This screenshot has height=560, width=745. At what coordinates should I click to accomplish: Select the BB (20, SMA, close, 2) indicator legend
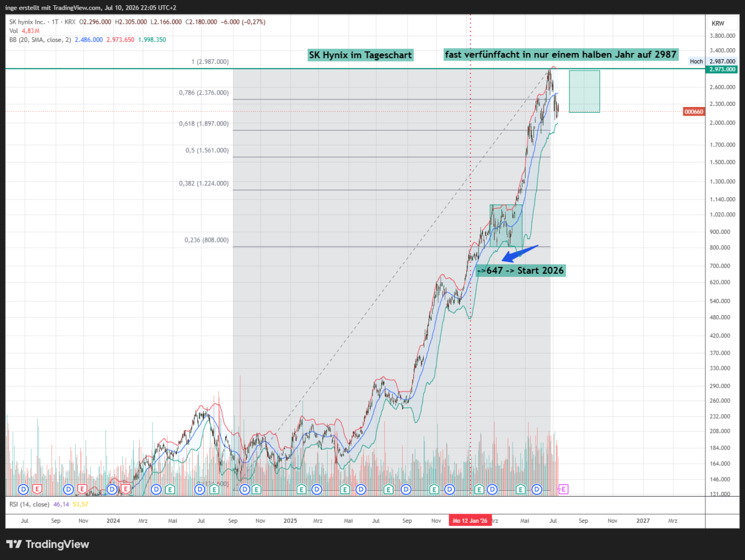(x=40, y=40)
